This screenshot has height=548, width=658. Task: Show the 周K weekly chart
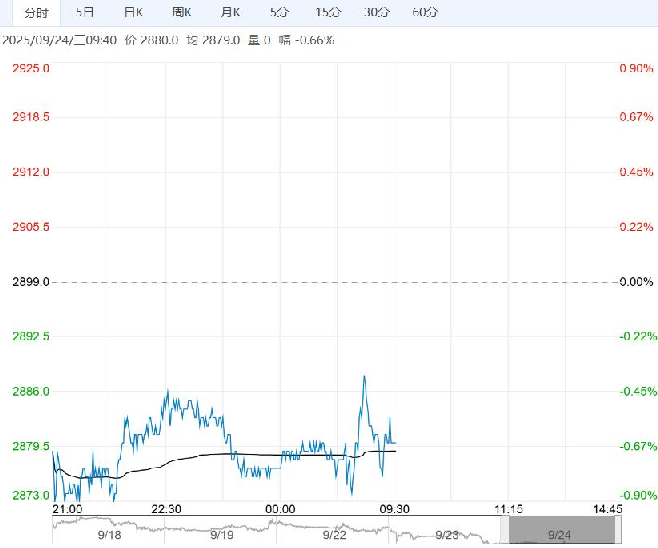tap(182, 13)
